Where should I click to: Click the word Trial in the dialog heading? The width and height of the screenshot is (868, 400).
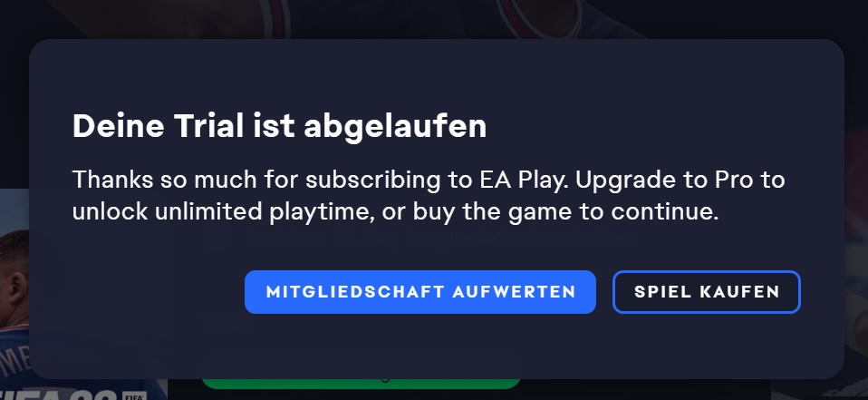pyautogui.click(x=208, y=125)
